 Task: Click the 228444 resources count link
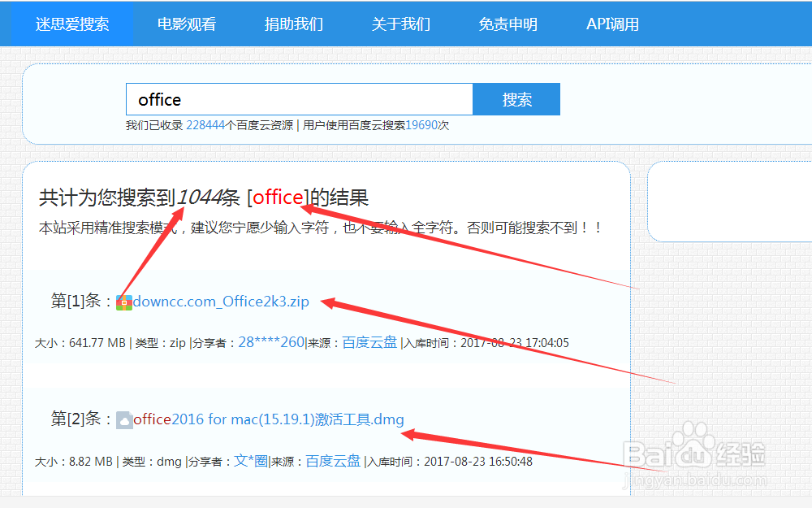click(x=205, y=125)
